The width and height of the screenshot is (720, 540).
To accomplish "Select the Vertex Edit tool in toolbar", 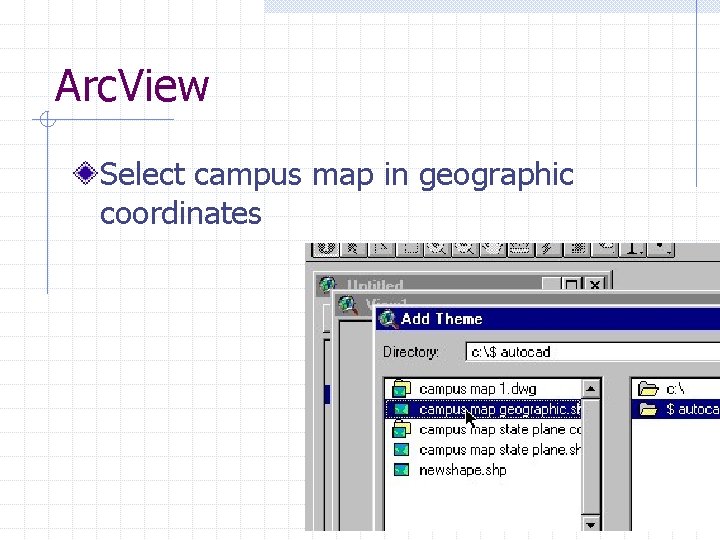I will (382, 249).
